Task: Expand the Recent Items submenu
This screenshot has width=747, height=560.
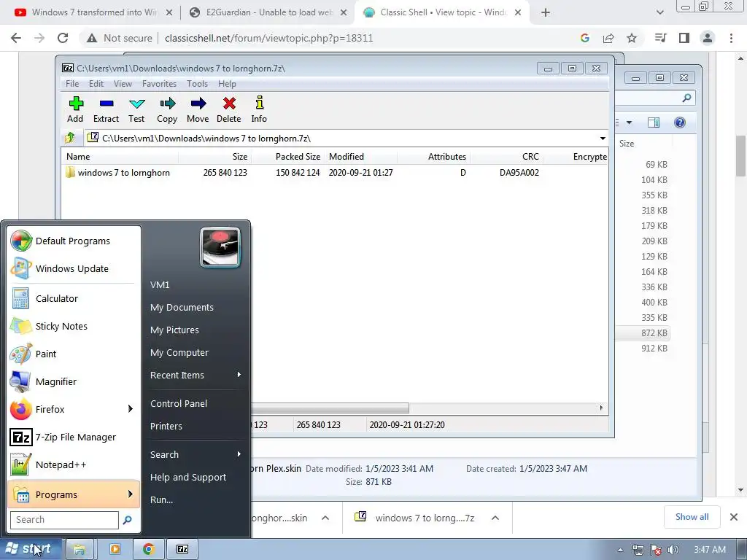Action: pyautogui.click(x=196, y=376)
